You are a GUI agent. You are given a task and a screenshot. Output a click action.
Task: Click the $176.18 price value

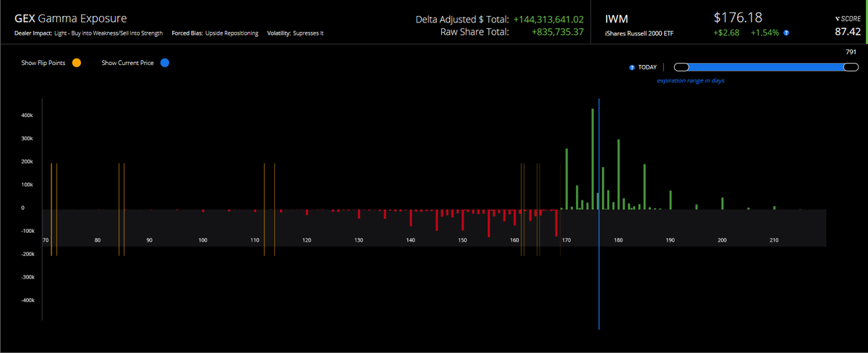click(x=739, y=17)
